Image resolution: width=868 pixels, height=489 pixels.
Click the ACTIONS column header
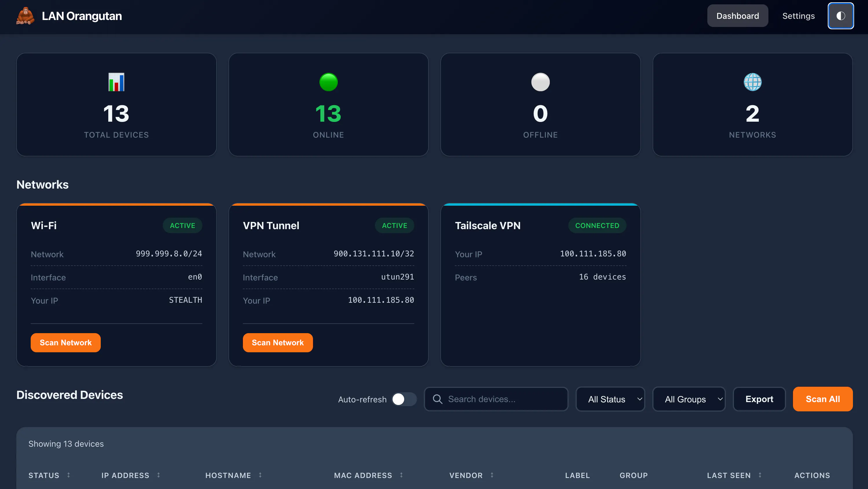click(x=812, y=475)
